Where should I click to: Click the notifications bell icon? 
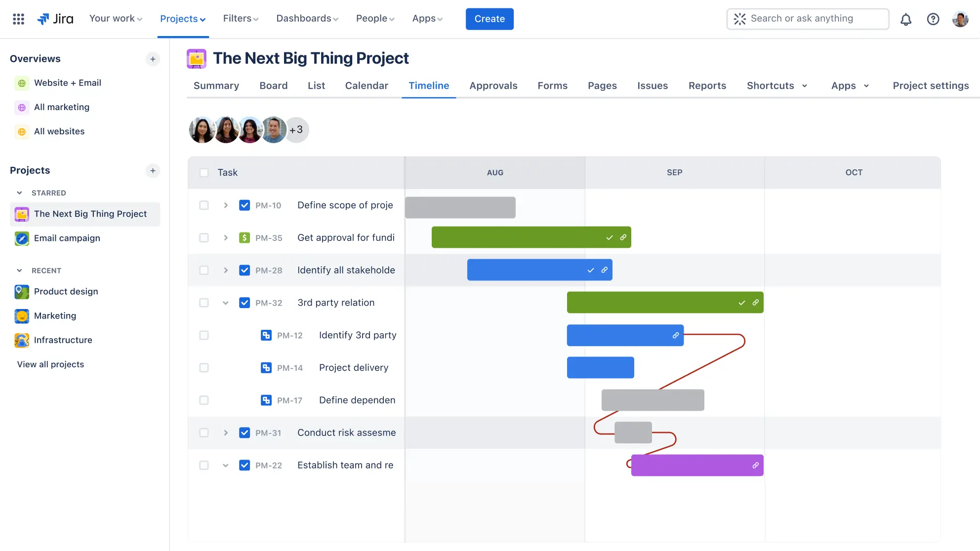(x=905, y=19)
